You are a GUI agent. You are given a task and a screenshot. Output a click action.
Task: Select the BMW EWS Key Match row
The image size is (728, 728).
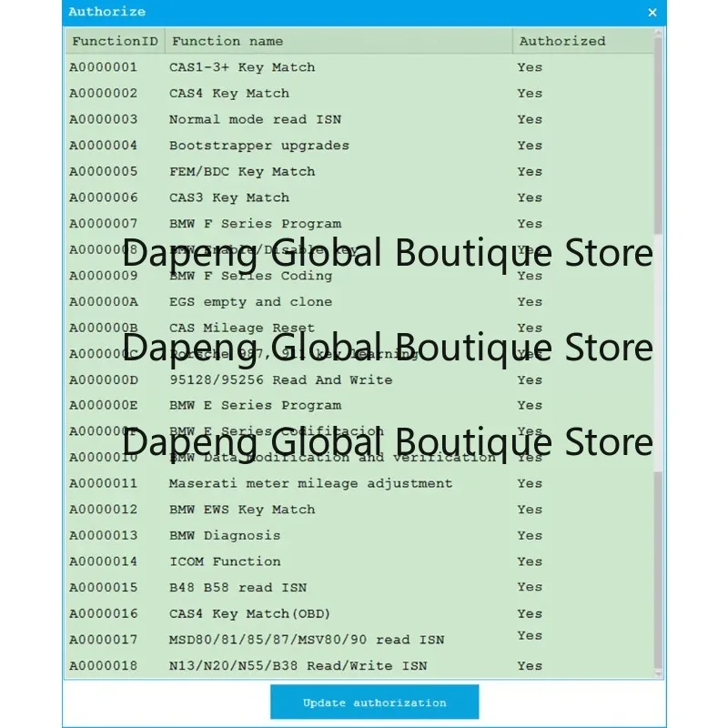point(359,510)
